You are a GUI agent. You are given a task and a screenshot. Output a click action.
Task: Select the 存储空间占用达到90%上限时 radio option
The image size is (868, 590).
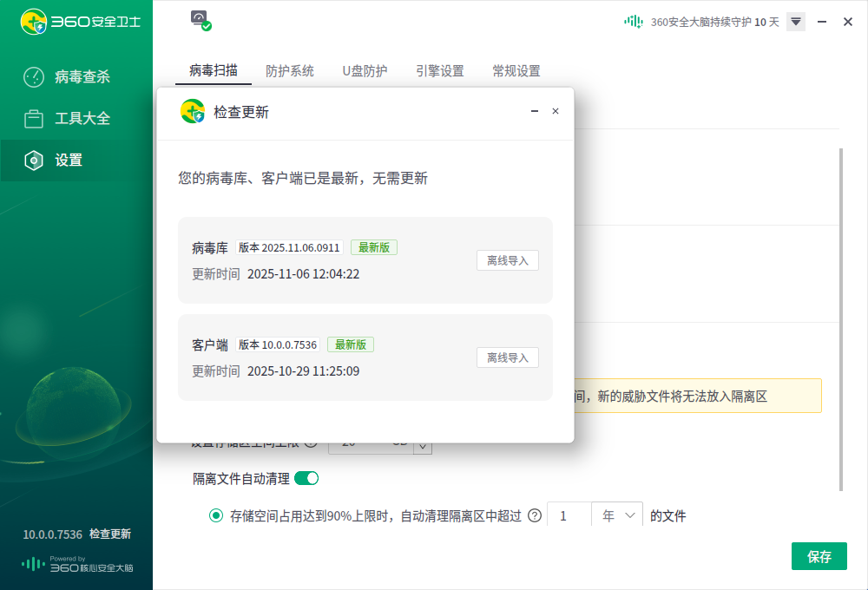[x=216, y=516]
